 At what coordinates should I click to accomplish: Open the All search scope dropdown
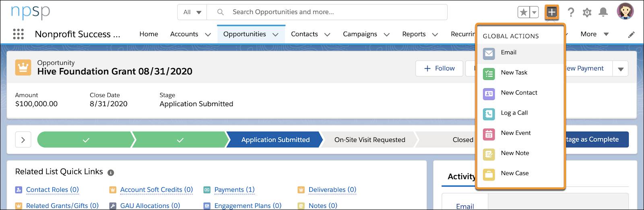192,12
